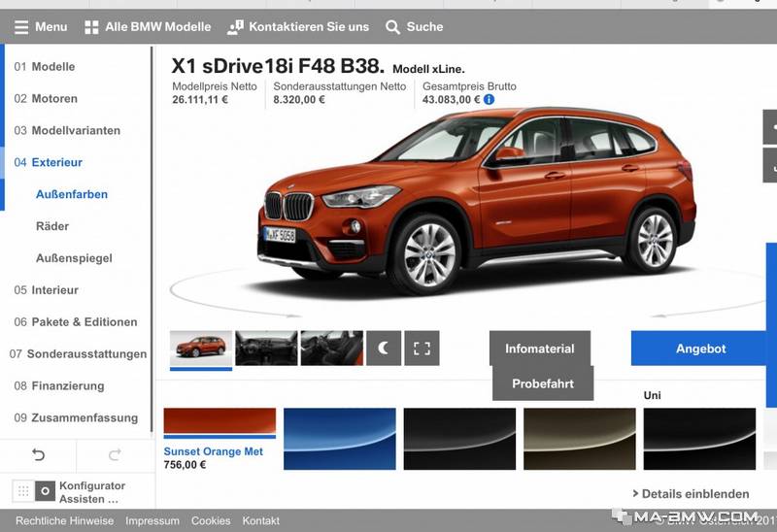This screenshot has width=777, height=532.
Task: Redo configuration change arrow
Action: pos(115,454)
